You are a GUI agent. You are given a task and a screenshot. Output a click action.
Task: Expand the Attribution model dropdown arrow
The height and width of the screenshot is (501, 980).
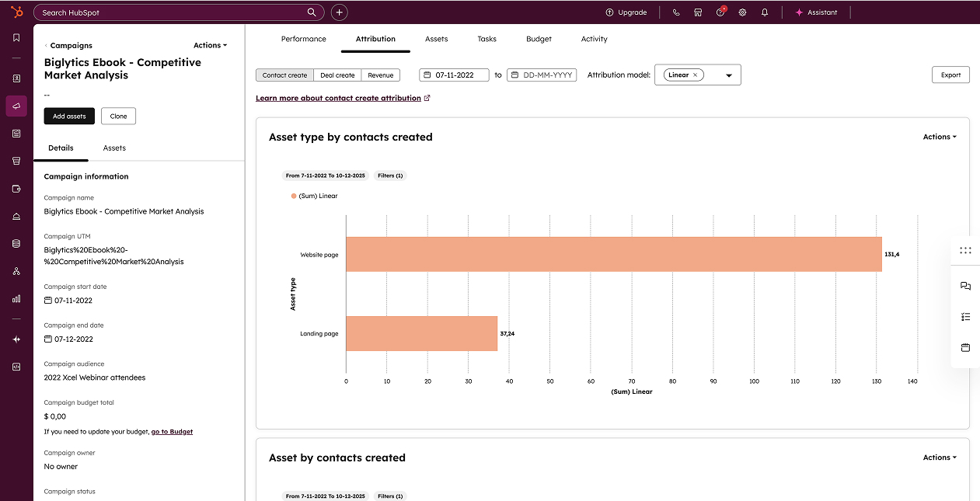click(729, 75)
